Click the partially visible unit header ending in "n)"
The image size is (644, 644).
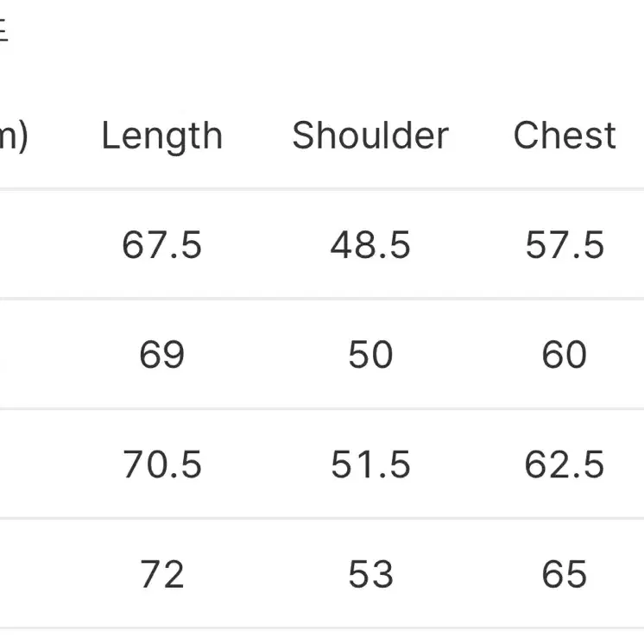(x=13, y=136)
